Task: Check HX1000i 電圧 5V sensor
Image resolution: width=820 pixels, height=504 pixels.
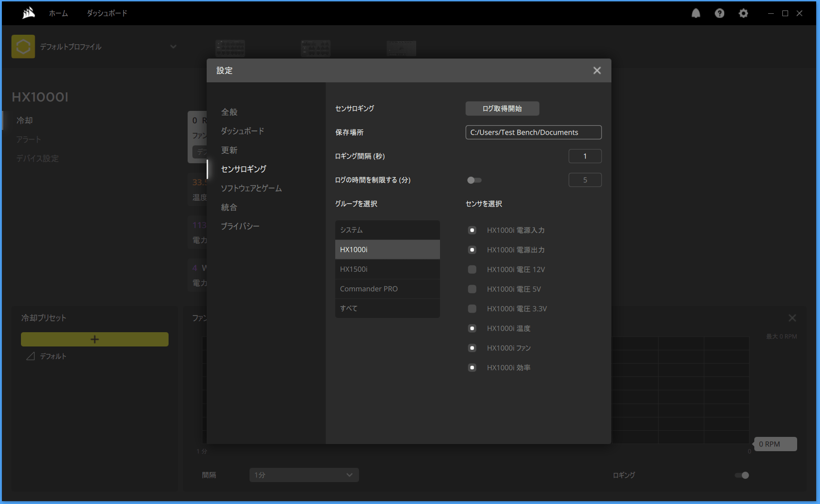Action: pos(472,289)
